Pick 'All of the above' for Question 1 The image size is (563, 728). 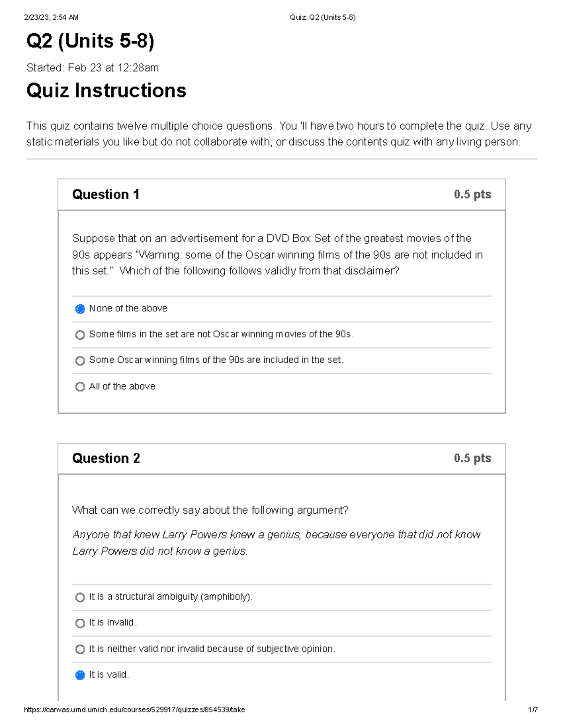[x=80, y=387]
